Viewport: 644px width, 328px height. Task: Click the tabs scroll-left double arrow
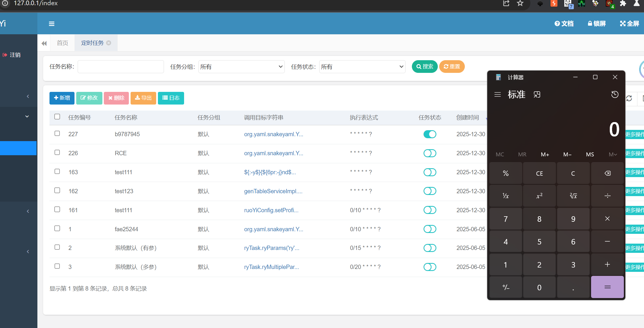pyautogui.click(x=44, y=43)
